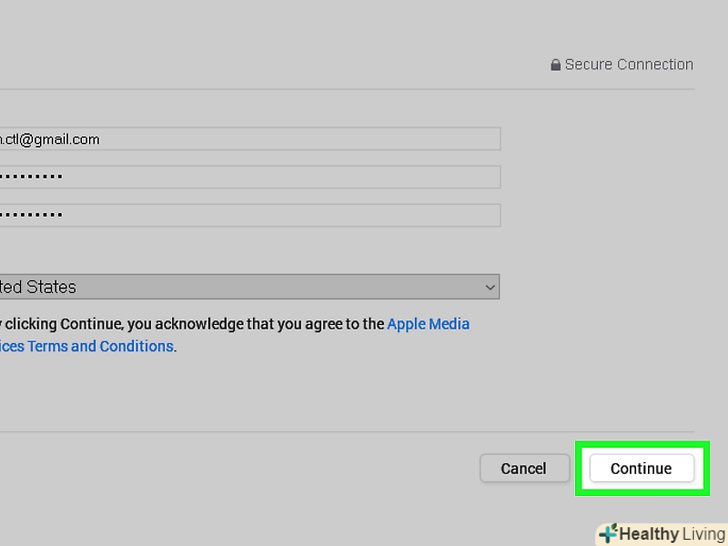Open the Terms and Conditions link text

pos(100,346)
